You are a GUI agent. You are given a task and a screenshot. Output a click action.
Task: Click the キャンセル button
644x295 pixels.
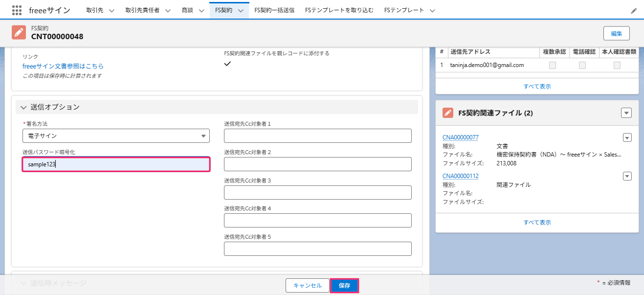307,286
